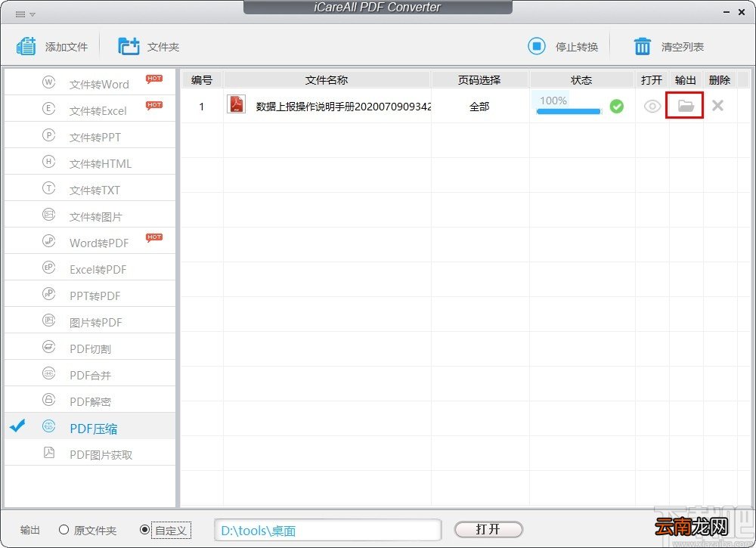Click the 100% progress bar

[569, 111]
